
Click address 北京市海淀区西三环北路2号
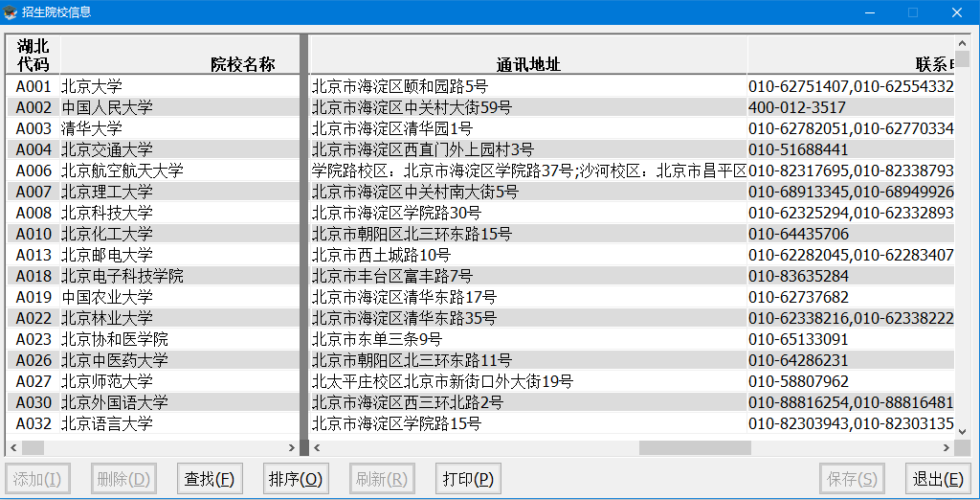pyautogui.click(x=528, y=402)
